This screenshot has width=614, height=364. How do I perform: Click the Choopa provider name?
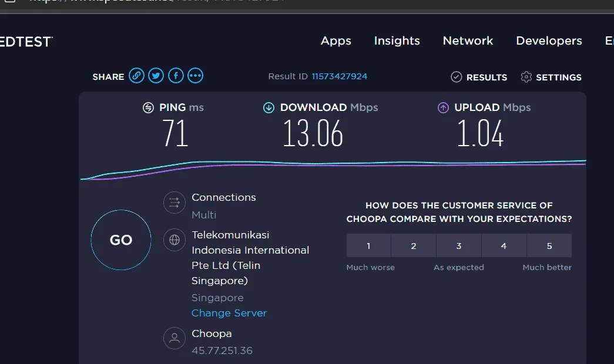(212, 334)
